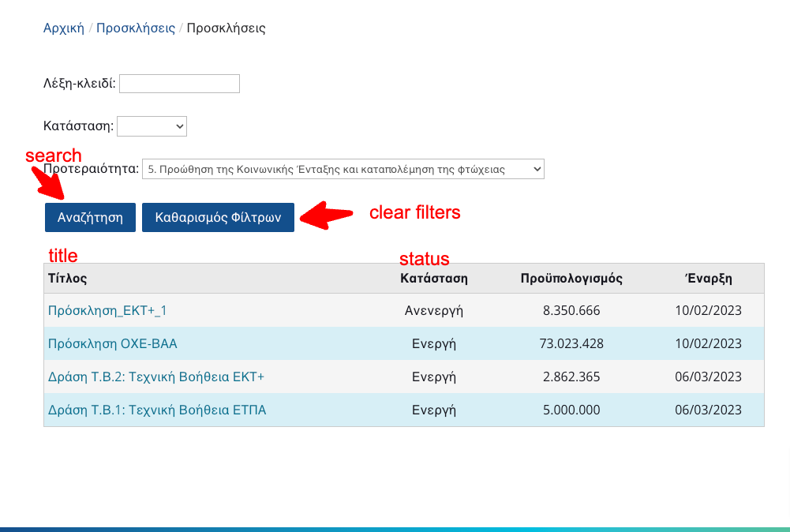The image size is (790, 532).
Task: Click the Ανενεργή status cell
Action: (434, 311)
